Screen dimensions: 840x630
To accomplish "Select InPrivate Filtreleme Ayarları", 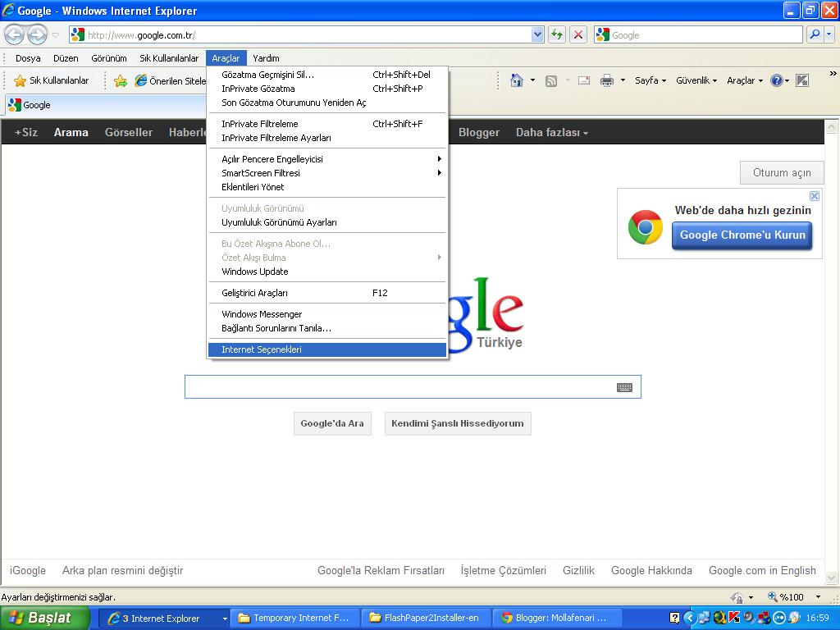I will click(326, 138).
